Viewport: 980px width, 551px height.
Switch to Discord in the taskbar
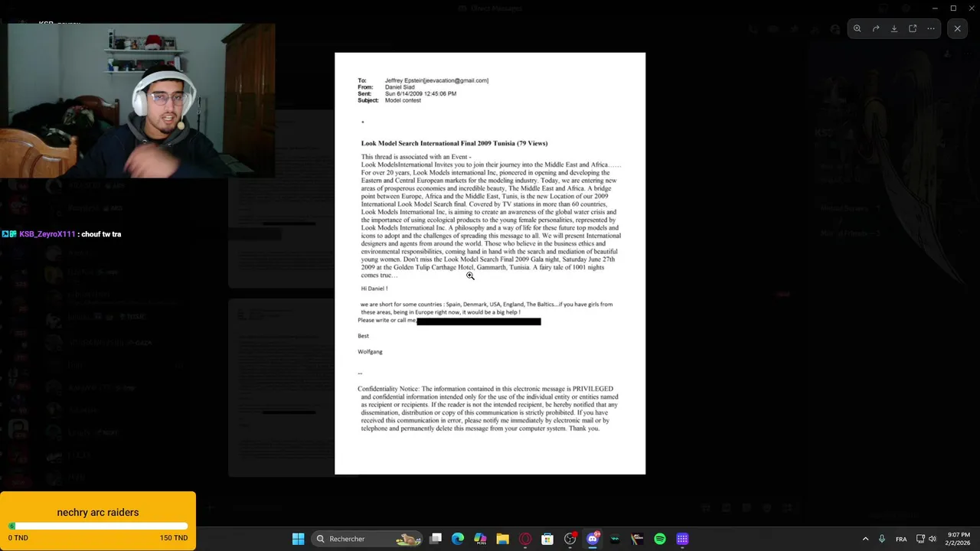coord(593,539)
